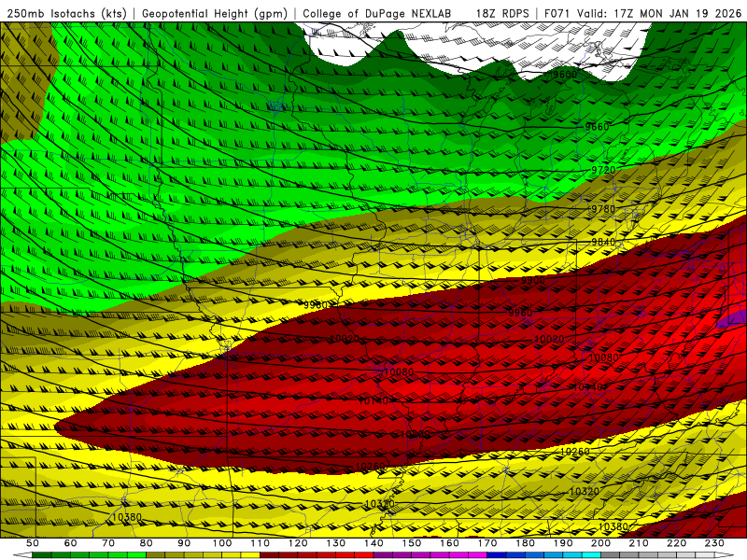The image size is (747, 560).
Task: Click the 180 value on the legend scale
Action: (525, 543)
